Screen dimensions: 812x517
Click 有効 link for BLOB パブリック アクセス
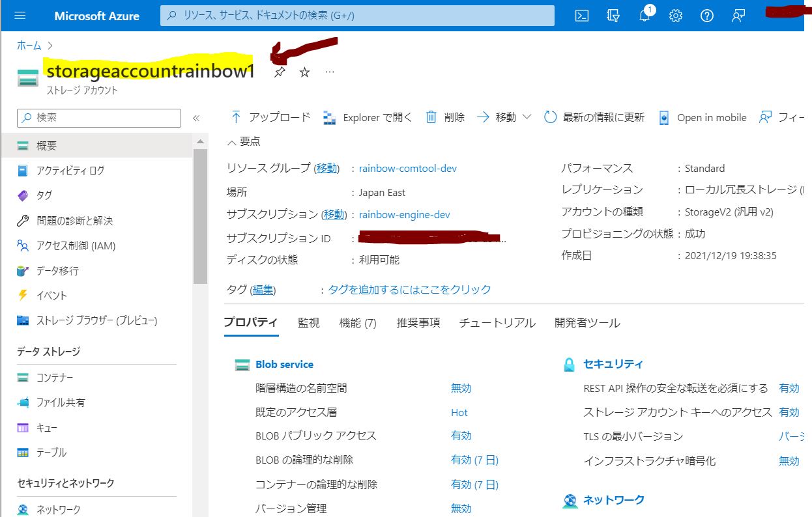tap(461, 436)
